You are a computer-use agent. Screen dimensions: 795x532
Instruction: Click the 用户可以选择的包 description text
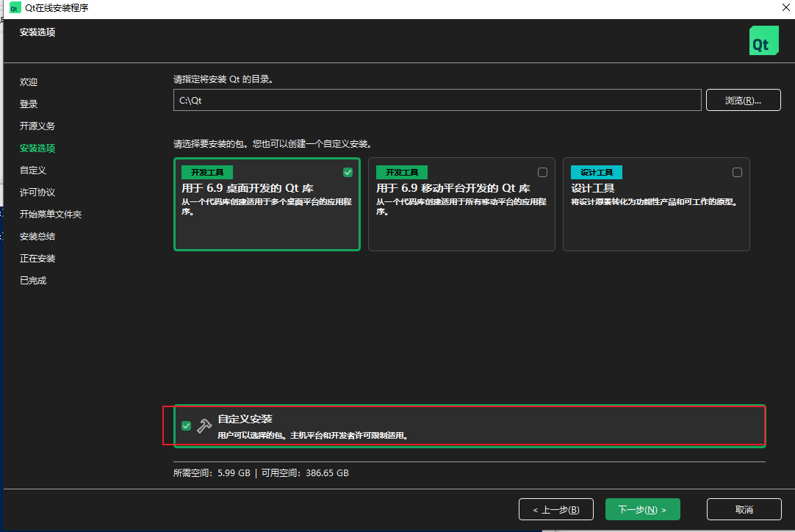[x=313, y=435]
